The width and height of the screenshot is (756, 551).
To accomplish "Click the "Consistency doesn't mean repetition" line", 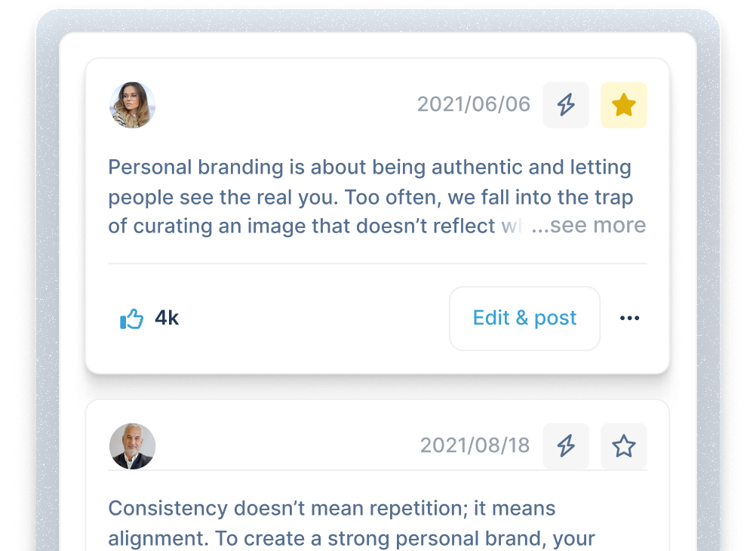I will [x=332, y=508].
